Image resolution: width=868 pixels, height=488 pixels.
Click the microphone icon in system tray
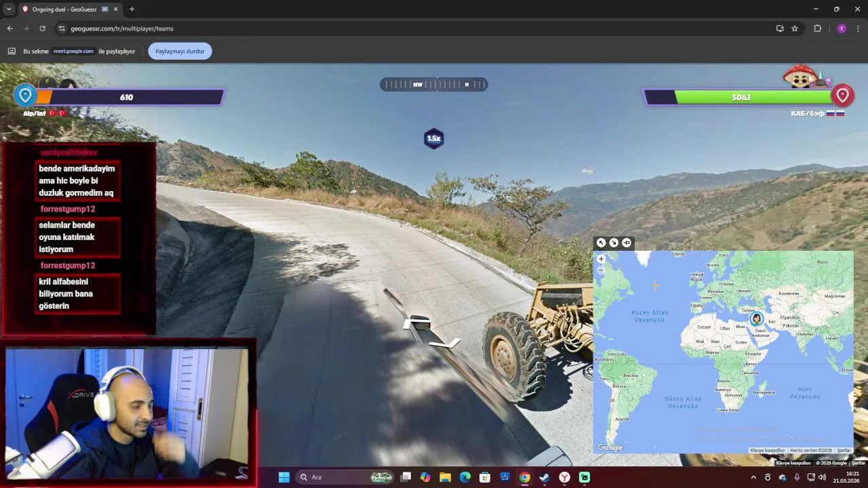coord(797,477)
